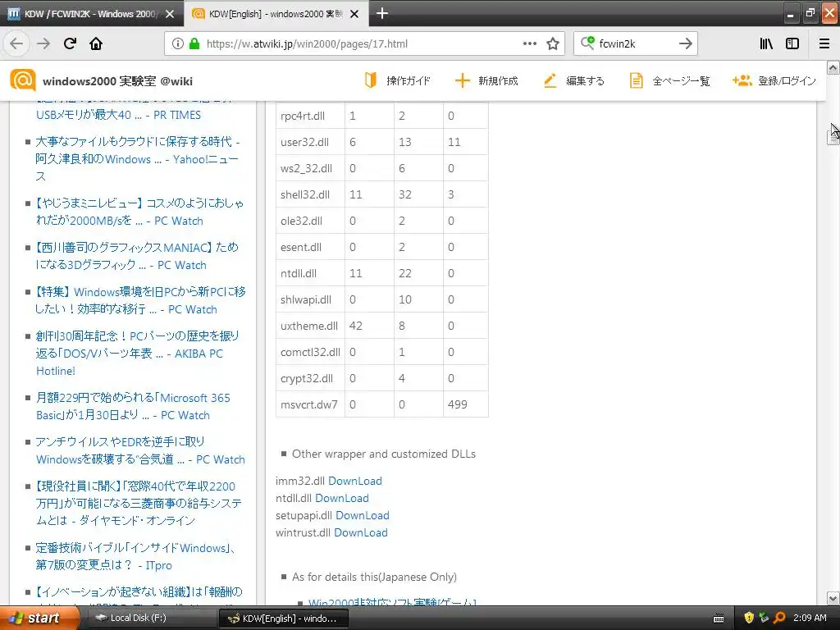Open the やじうまミニレビュー PC Watch article
The width and height of the screenshot is (840, 630).
(x=139, y=212)
